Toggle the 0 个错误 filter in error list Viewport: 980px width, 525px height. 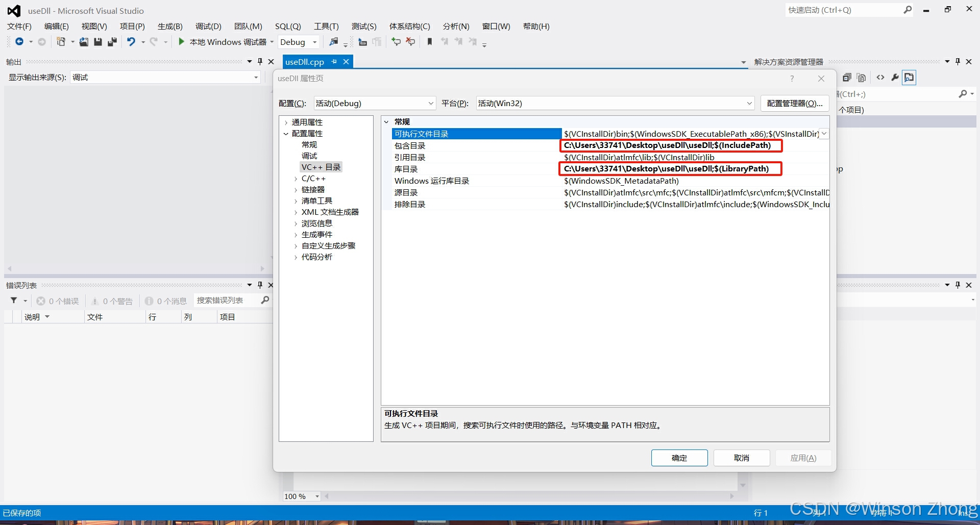(58, 301)
